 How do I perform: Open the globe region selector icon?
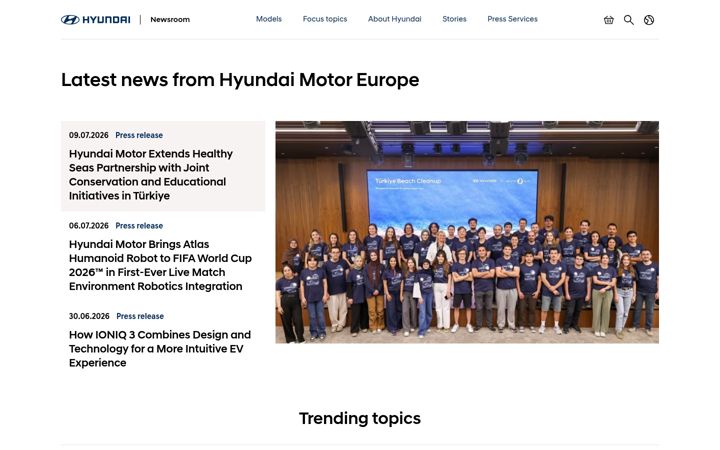[x=649, y=20]
